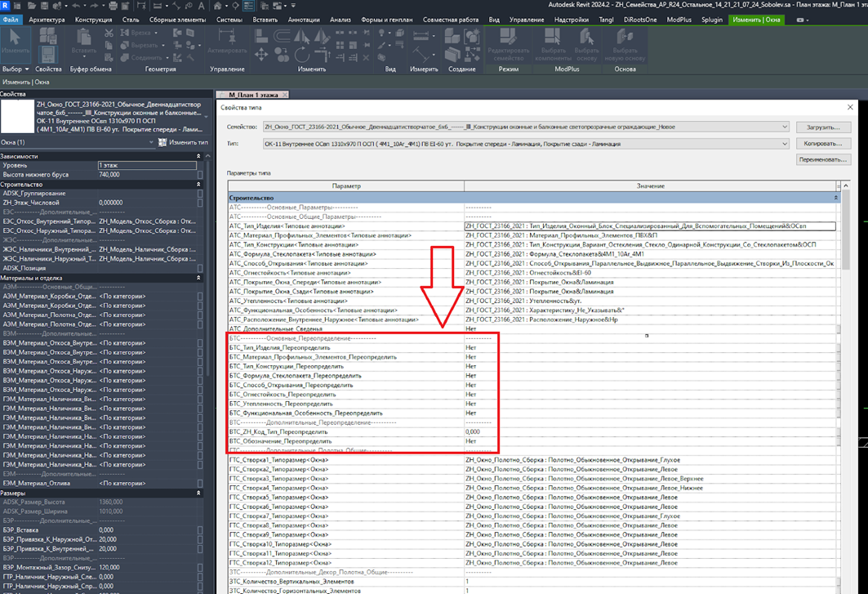
Task: Activate the Text tool (A icon)
Action: coord(201,6)
